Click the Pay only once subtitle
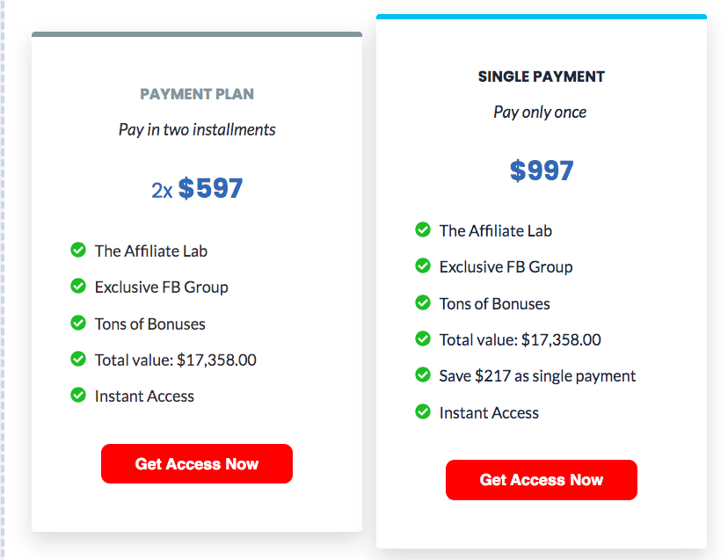Image resolution: width=728 pixels, height=560 pixels. click(540, 112)
